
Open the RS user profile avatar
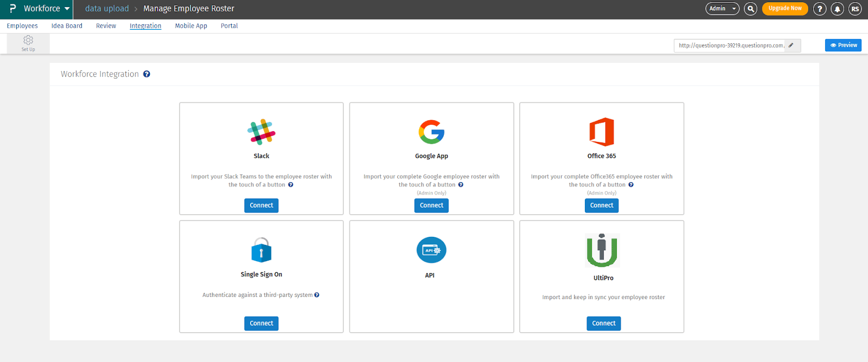[855, 9]
